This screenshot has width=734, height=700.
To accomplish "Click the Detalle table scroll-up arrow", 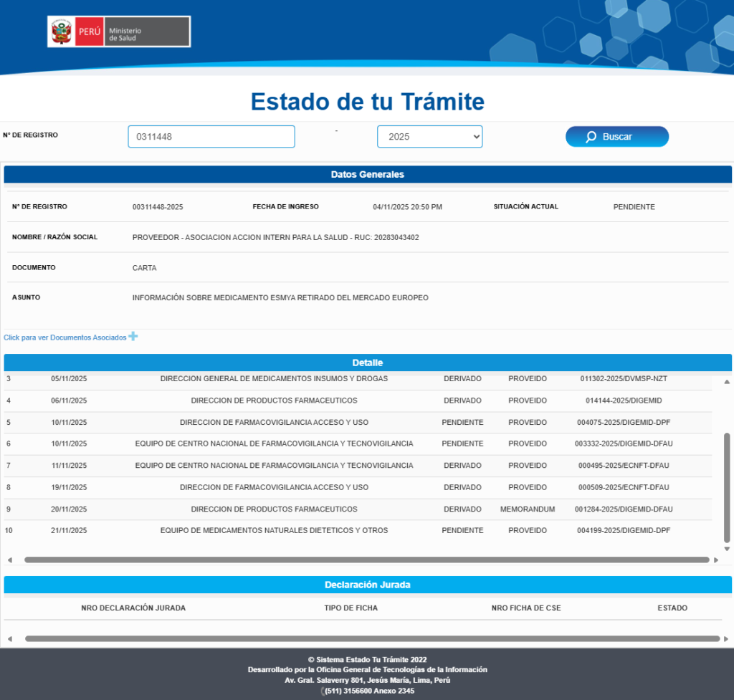I will pos(727,382).
